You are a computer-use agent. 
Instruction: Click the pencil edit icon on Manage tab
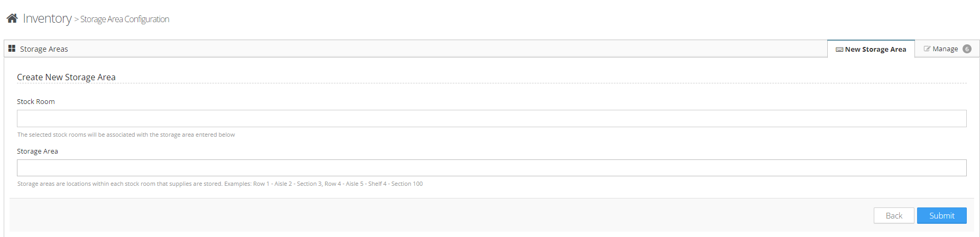(927, 49)
